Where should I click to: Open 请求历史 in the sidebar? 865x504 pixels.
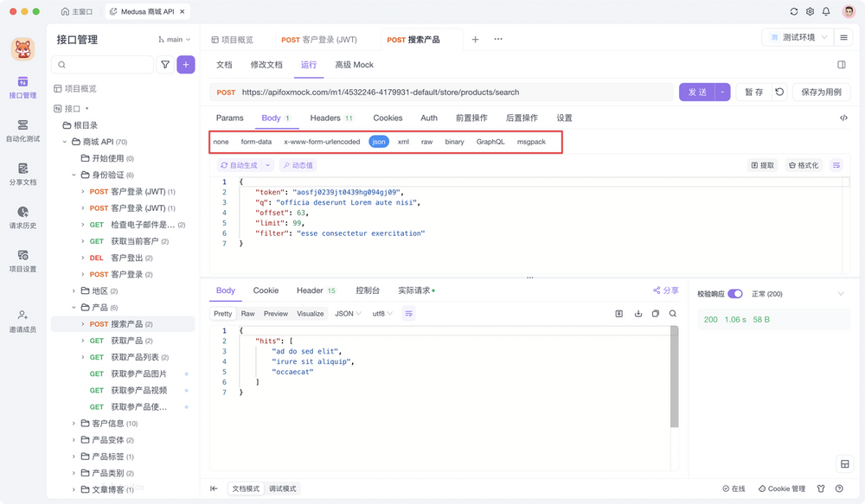22,218
